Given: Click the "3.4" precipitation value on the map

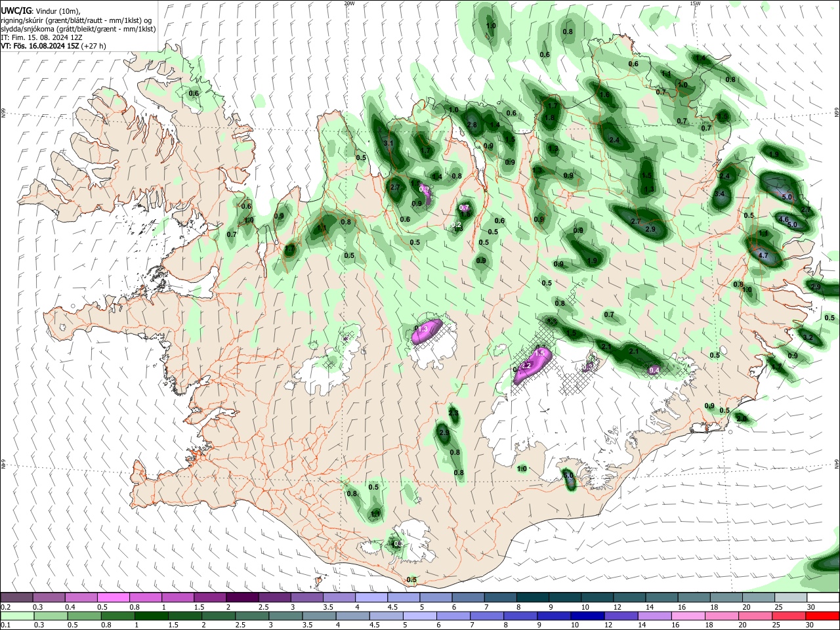Looking at the screenshot, I should click(x=719, y=194).
